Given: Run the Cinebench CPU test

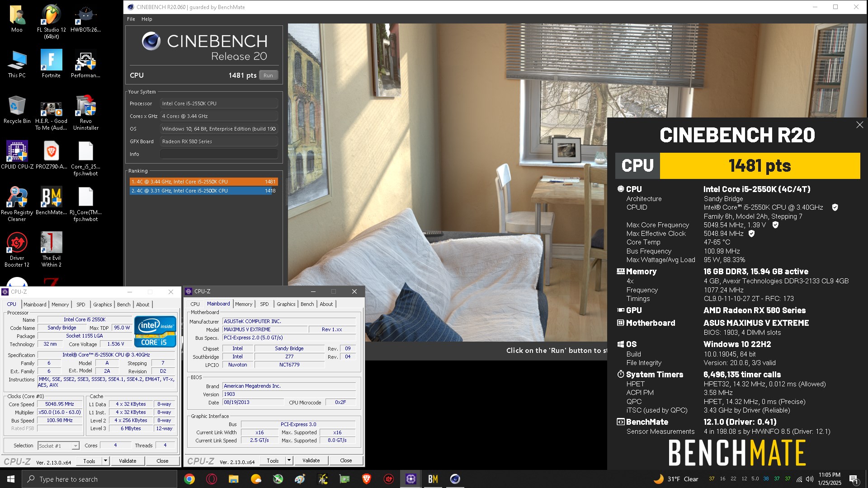Looking at the screenshot, I should pyautogui.click(x=268, y=75).
